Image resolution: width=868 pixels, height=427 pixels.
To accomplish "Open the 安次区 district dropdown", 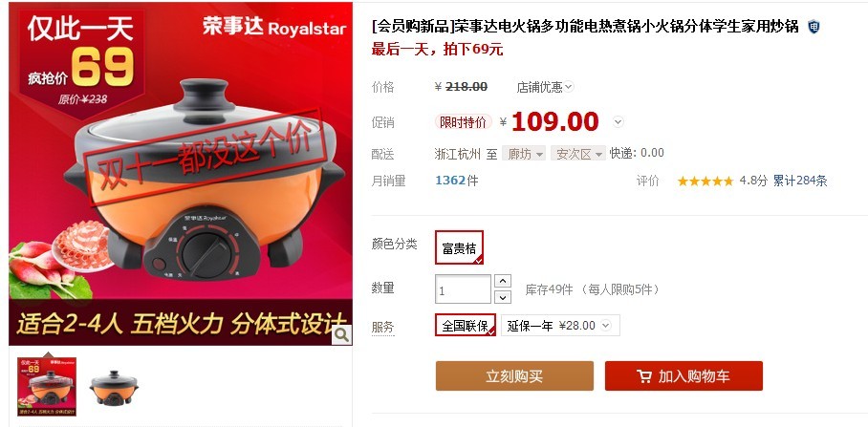I will (x=577, y=154).
